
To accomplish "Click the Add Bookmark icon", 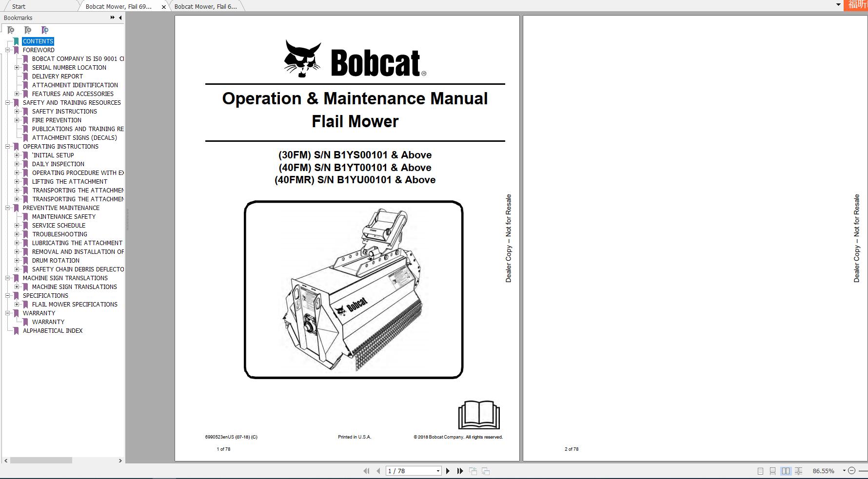I will click(27, 30).
